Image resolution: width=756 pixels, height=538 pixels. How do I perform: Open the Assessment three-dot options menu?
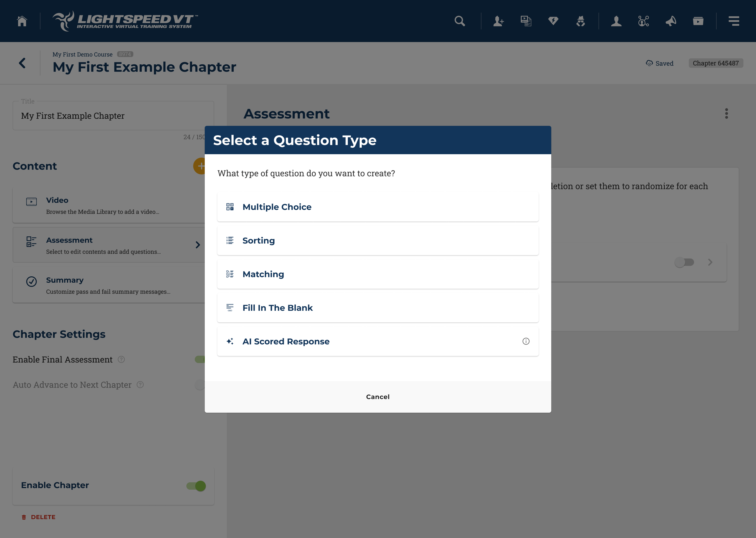click(727, 114)
